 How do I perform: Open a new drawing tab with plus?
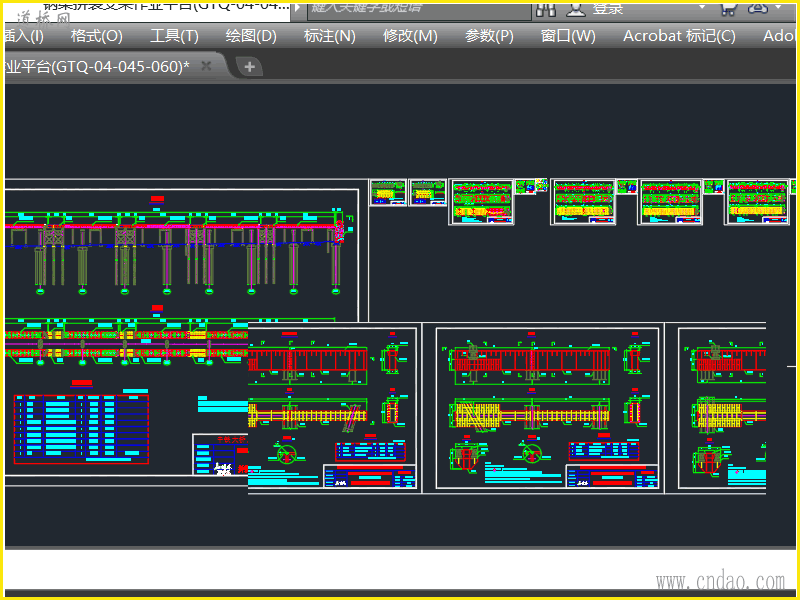click(x=249, y=66)
